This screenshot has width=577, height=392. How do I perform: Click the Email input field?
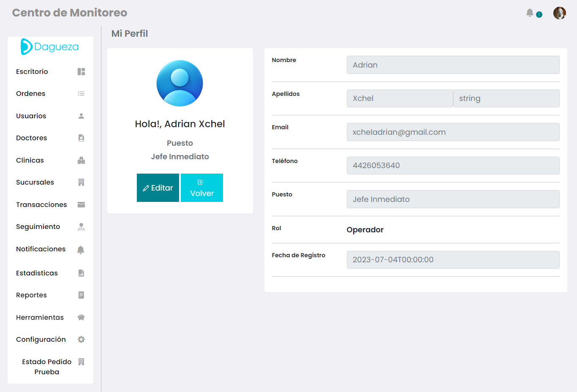[x=453, y=132]
